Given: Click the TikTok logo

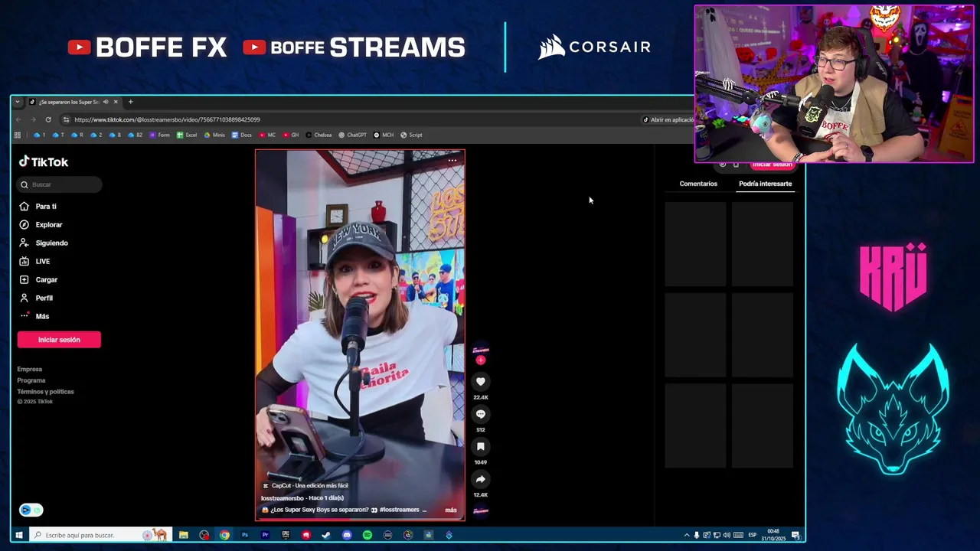Looking at the screenshot, I should [44, 161].
